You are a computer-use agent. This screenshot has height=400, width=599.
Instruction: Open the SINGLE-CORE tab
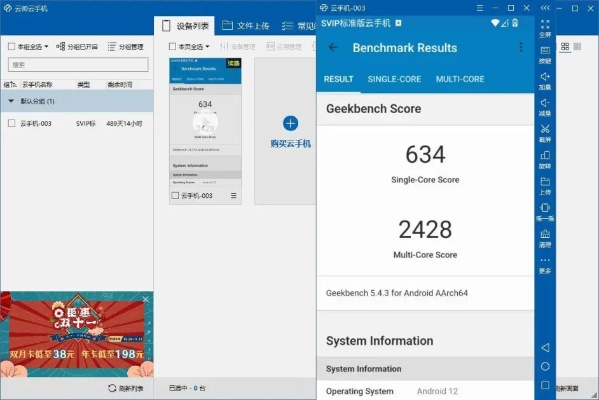[394, 79]
